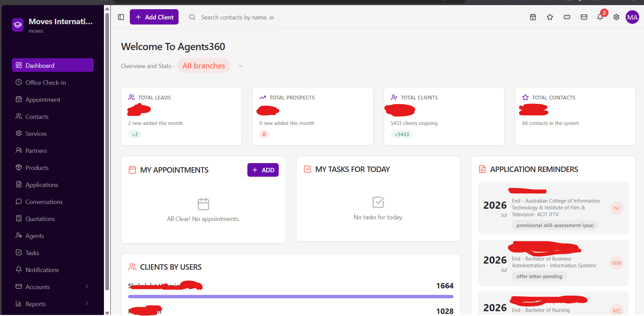Open Applications in the sidebar
644x316 pixels.
tap(53, 185)
